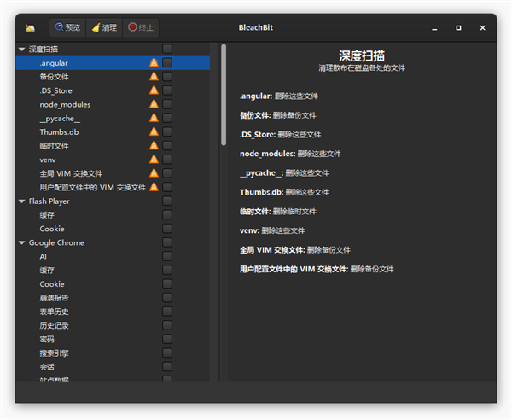
Task: Click warning icon beside 全局 VIM 交换文件
Action: pos(154,173)
